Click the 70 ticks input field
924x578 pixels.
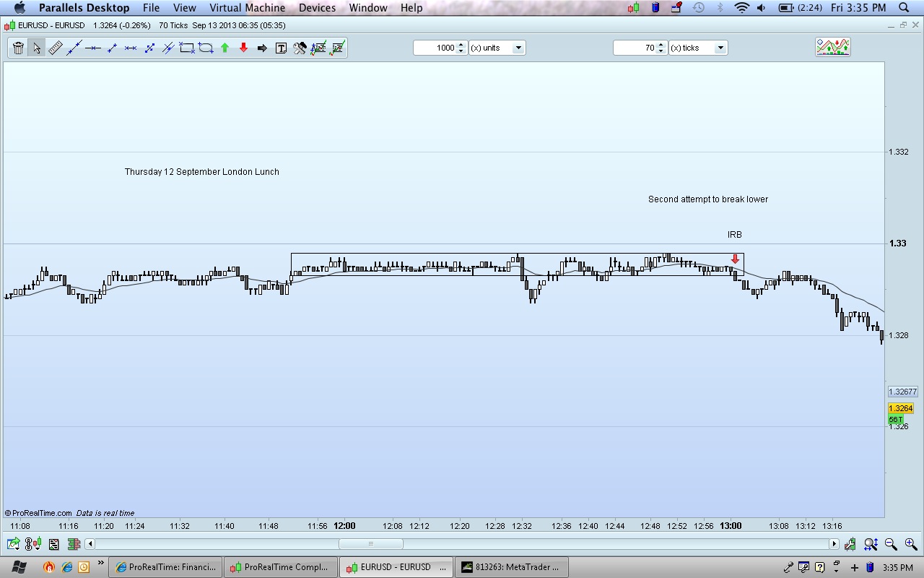coord(635,48)
